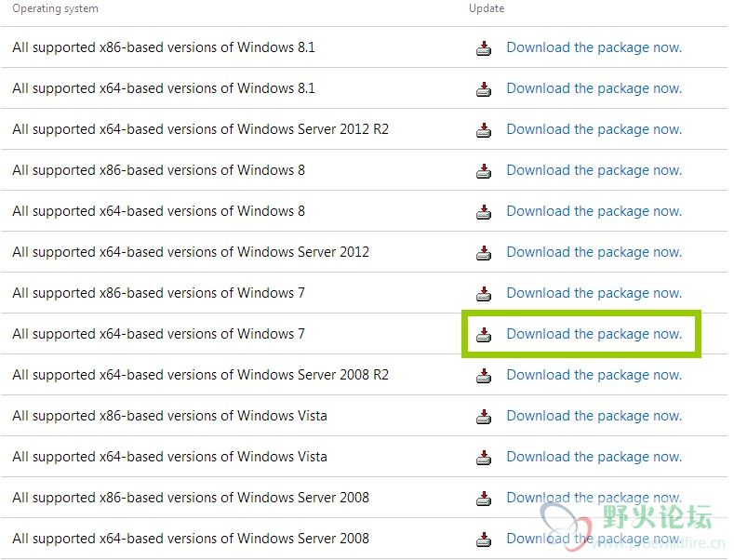The image size is (734, 560).
Task: Select text 'All supported x86-based versions of Windows 7'
Action: pos(159,293)
